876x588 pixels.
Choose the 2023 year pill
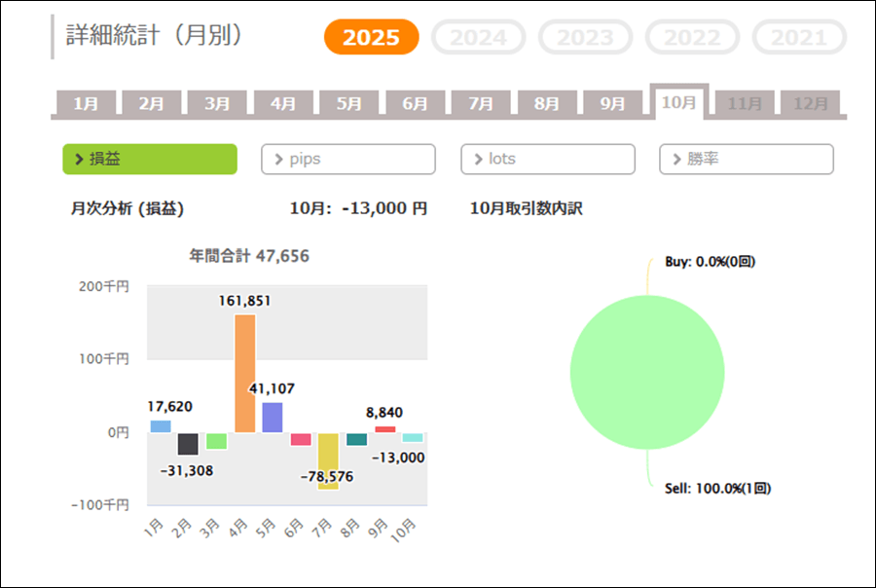585,38
